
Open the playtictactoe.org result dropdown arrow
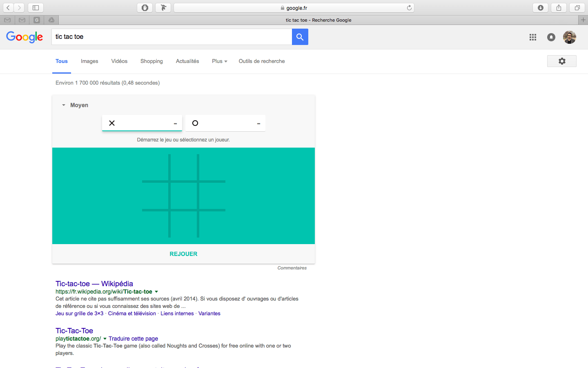tap(105, 339)
